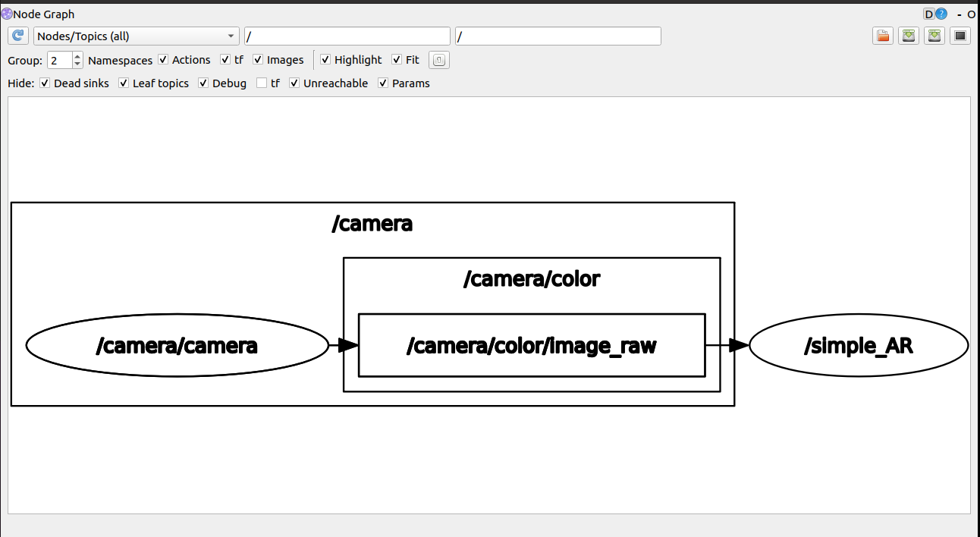The image size is (980, 537).
Task: Disable the Highlight checkbox
Action: coord(325,60)
